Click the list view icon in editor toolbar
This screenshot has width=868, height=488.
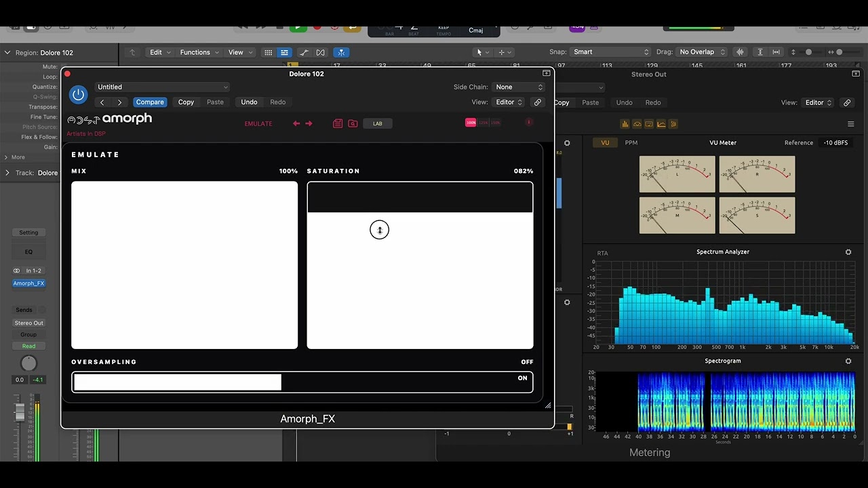pyautogui.click(x=285, y=52)
